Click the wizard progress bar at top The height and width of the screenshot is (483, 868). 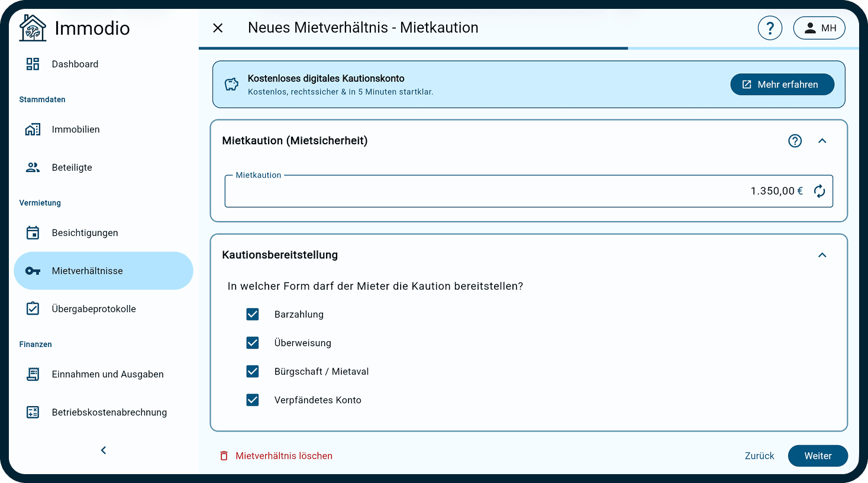[x=528, y=48]
